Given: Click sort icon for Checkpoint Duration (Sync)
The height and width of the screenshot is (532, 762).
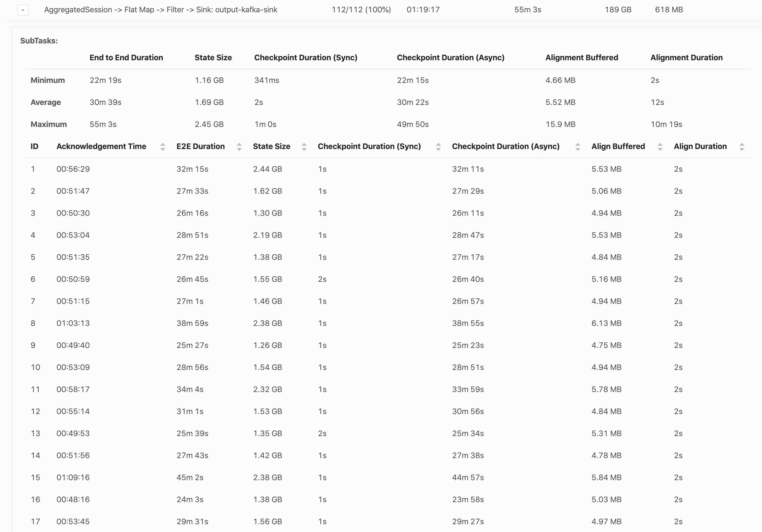Looking at the screenshot, I should [438, 146].
